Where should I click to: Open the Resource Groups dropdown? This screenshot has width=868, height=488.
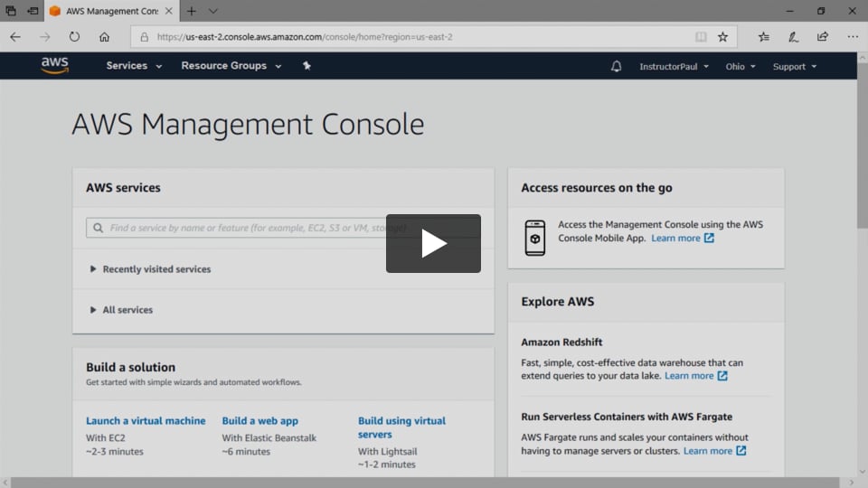[x=231, y=66]
